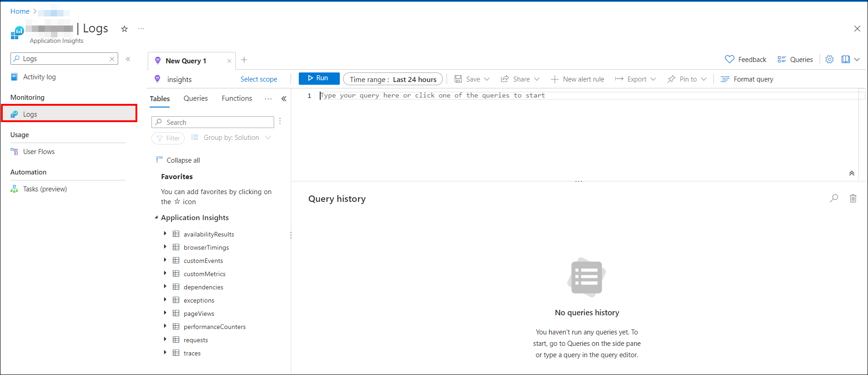868x375 pixels.
Task: Go to Home breadcrumb
Action: (20, 11)
